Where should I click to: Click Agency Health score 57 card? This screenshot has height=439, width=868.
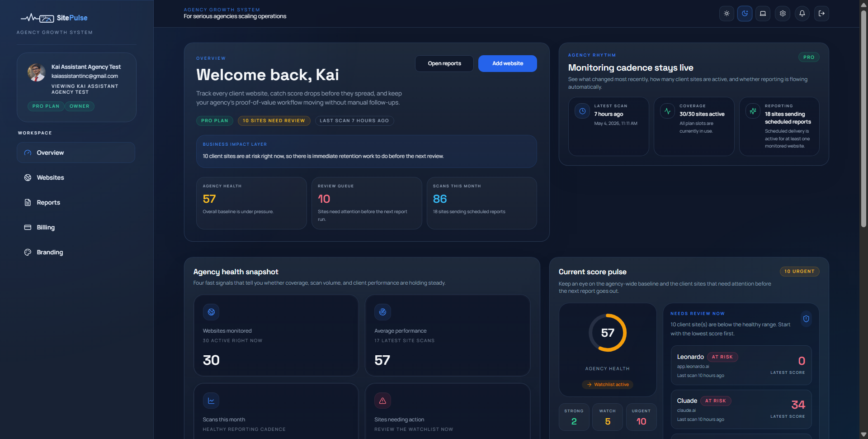[x=251, y=203]
